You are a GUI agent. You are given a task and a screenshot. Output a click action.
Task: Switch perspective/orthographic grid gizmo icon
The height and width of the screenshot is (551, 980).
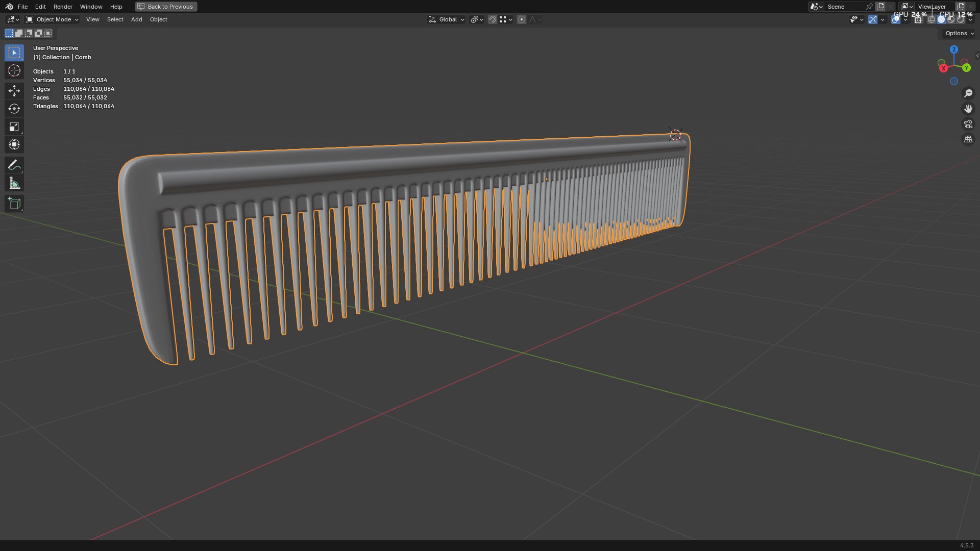(968, 139)
